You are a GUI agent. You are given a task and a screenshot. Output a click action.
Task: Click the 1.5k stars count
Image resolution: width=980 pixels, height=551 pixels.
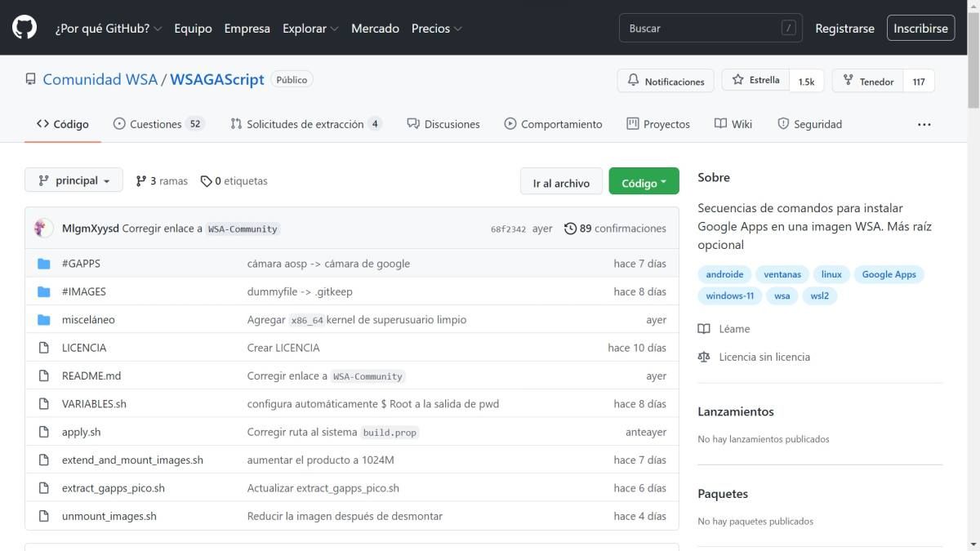click(806, 81)
